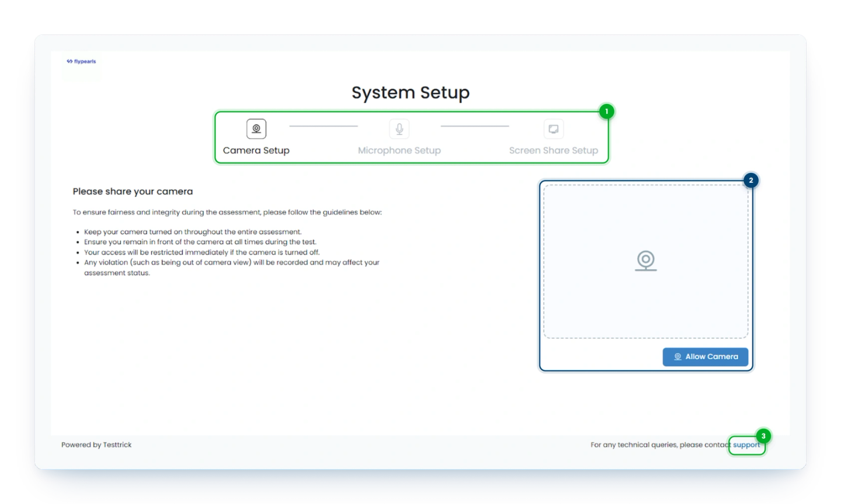The image size is (841, 504).
Task: Click the flypearls logo
Action: click(x=81, y=61)
